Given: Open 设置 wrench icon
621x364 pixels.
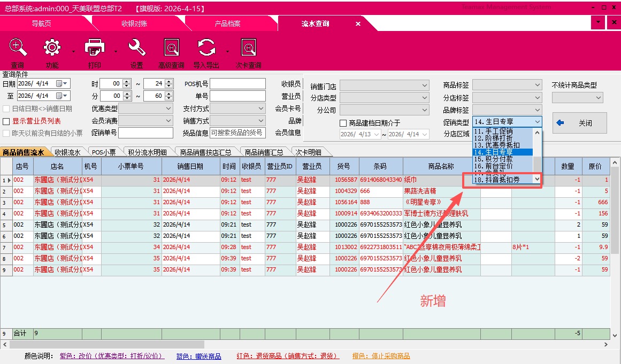Looking at the screenshot, I should click(137, 48).
